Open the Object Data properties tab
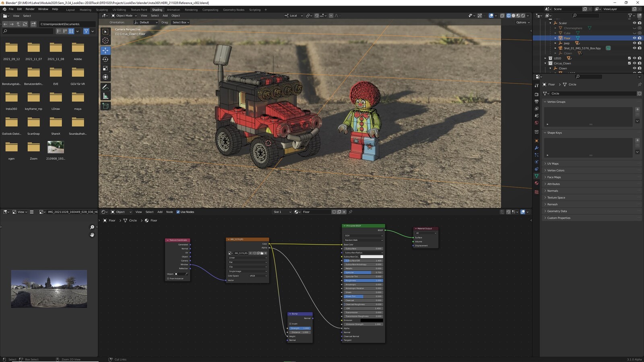Viewport: 644px width, 362px height. 536,176
